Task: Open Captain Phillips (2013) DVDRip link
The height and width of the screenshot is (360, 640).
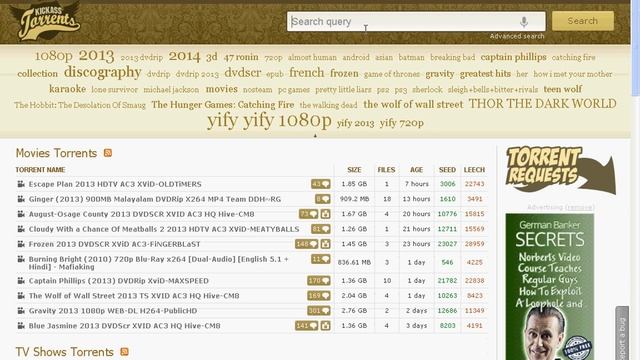Action: point(118,281)
